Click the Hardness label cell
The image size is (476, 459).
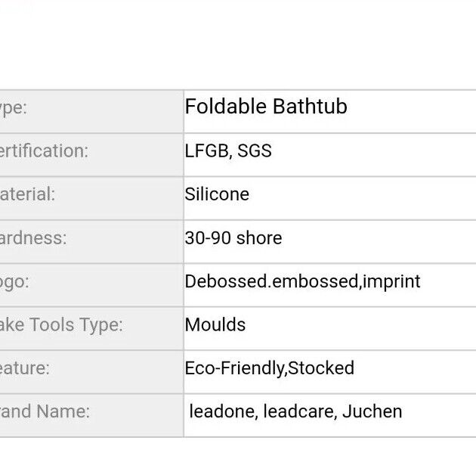point(91,241)
